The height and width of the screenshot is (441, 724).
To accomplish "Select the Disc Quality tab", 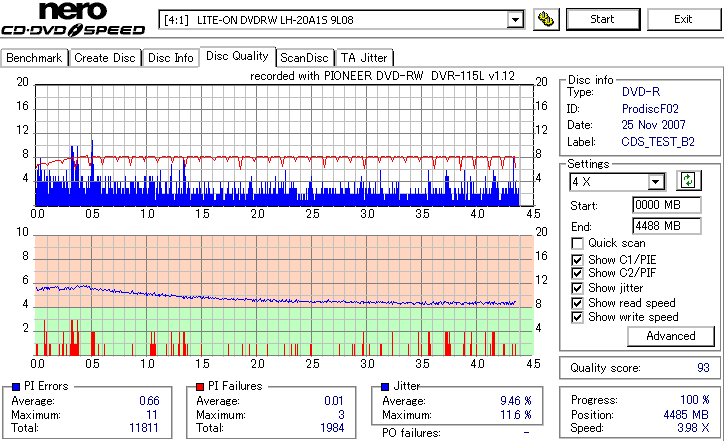I will coord(237,56).
